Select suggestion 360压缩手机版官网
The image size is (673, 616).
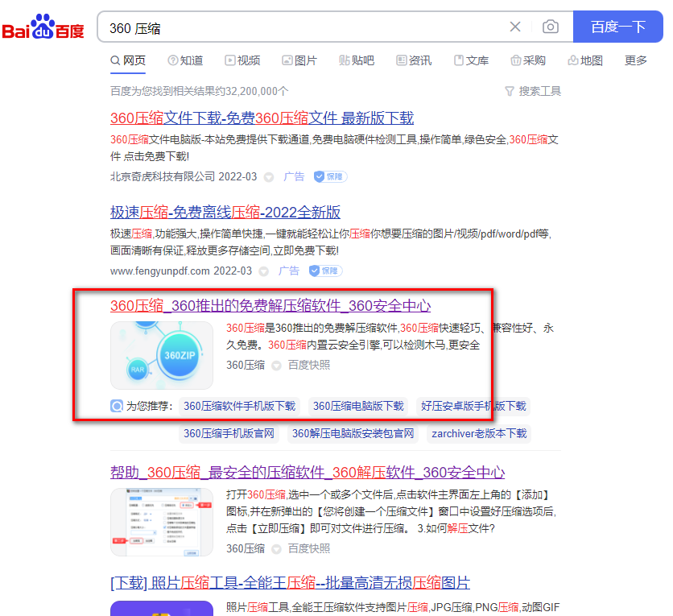[229, 433]
